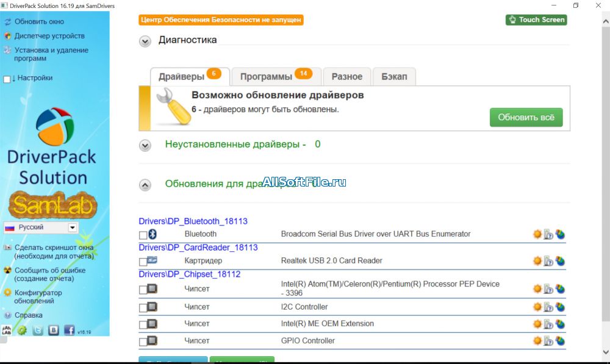
Task: Click the sun icon for Intel ME OEM Extension
Action: pyautogui.click(x=537, y=324)
